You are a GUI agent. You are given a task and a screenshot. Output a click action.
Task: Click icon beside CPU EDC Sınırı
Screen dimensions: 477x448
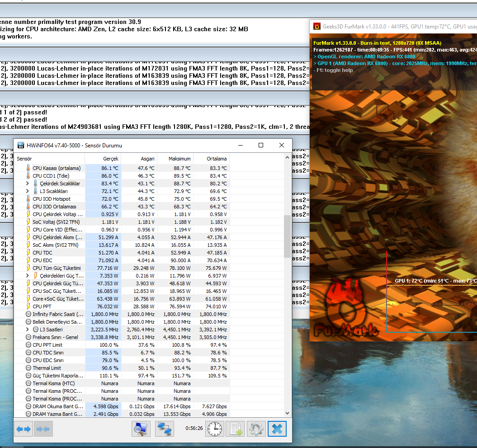pyautogui.click(x=28, y=360)
